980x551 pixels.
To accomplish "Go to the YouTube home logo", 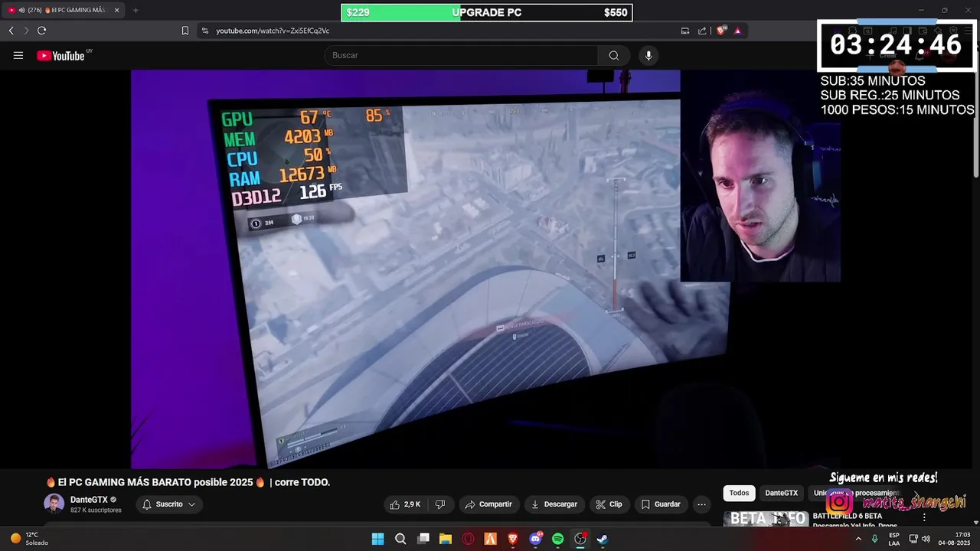I will [x=61, y=55].
